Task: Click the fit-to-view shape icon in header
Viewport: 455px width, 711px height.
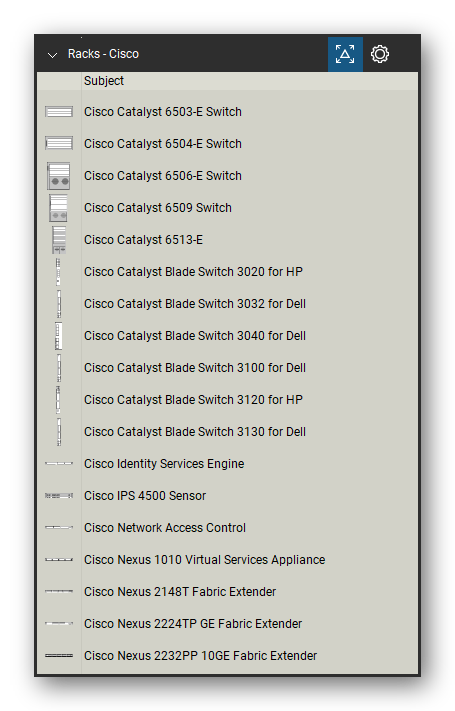Action: (x=345, y=54)
